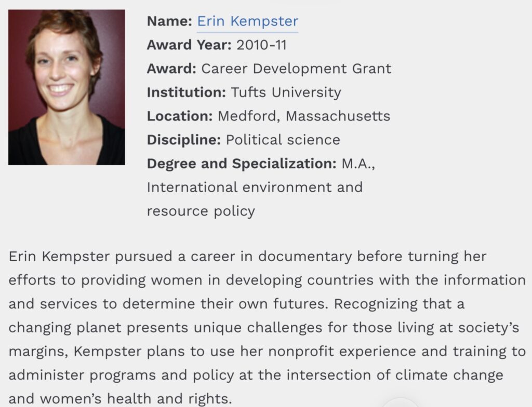Select the Career Development Grant text
The width and height of the screenshot is (532, 407).
296,69
